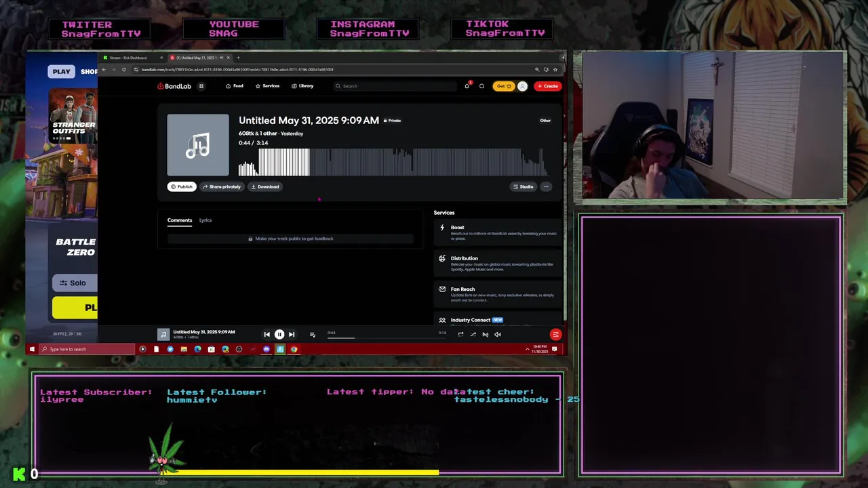This screenshot has width=868, height=488.
Task: Open the BandLab apps grid icon
Action: (x=201, y=86)
